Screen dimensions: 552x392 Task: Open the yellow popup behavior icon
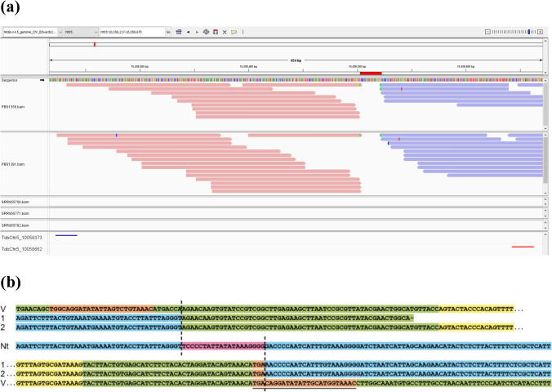tap(234, 32)
